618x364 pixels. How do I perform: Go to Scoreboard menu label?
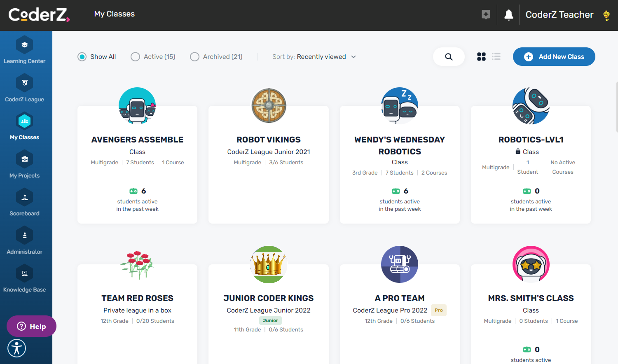[25, 213]
